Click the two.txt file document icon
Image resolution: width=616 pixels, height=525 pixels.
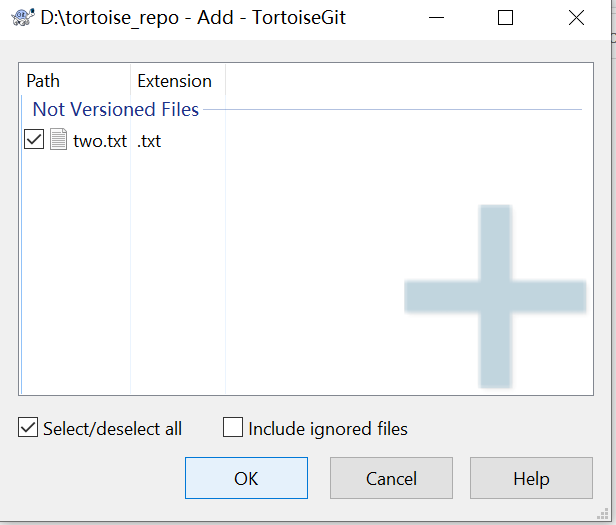58,140
